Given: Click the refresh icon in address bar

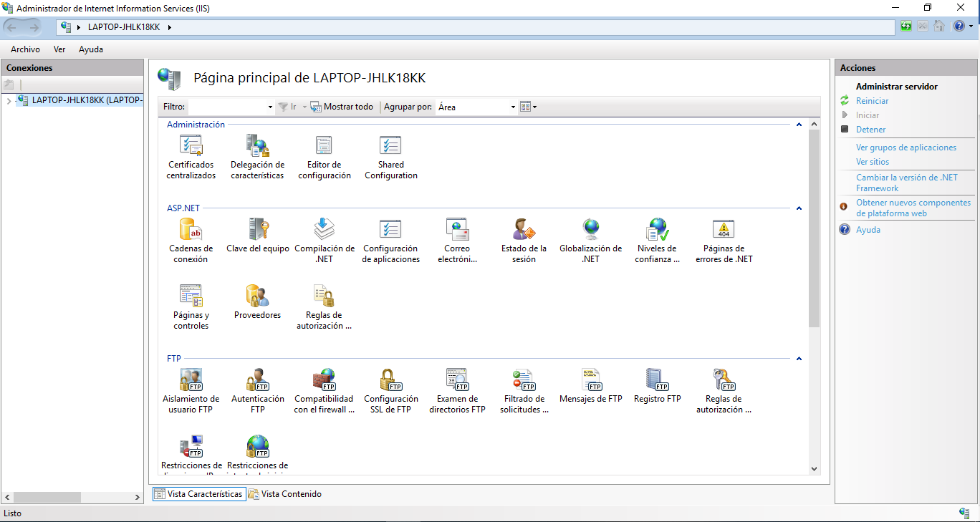Looking at the screenshot, I should click(906, 26).
